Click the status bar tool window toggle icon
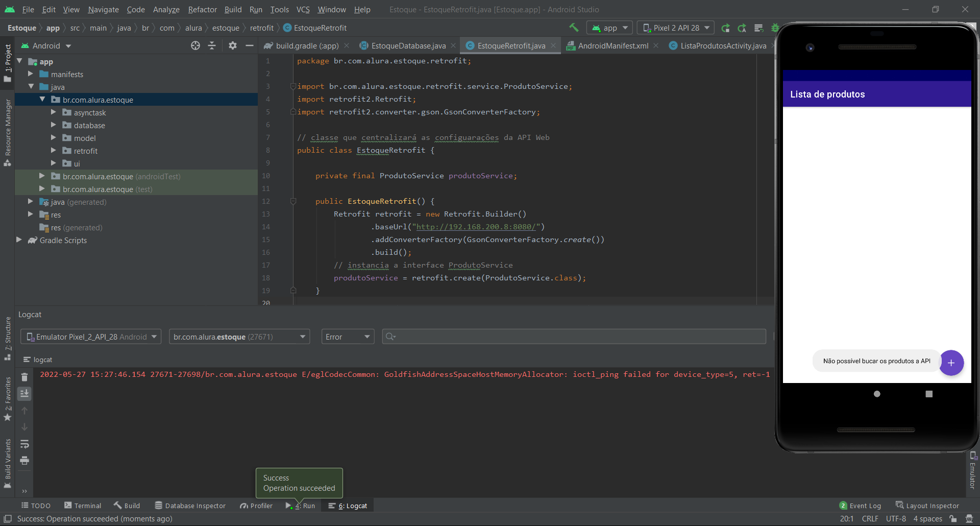The height and width of the screenshot is (526, 980). pos(8,519)
